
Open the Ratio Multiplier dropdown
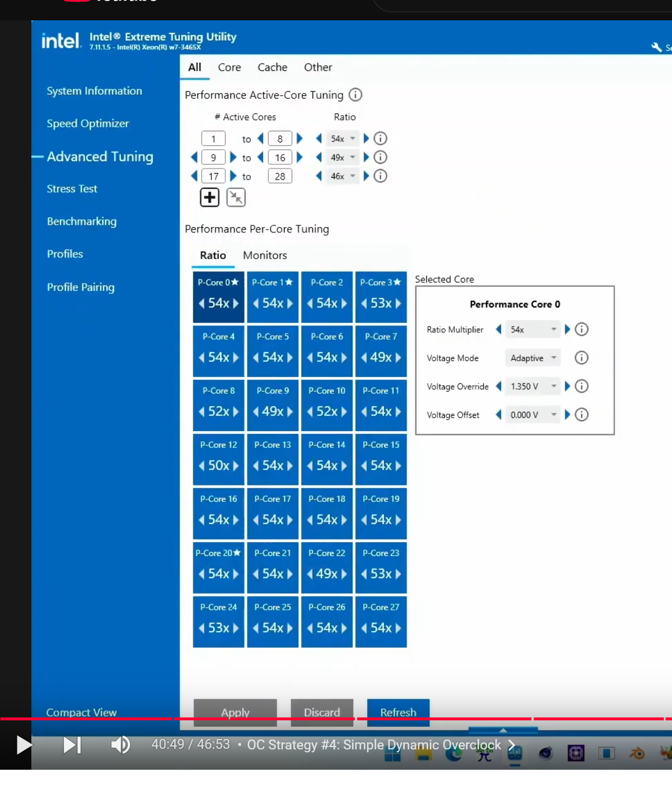[x=533, y=329]
